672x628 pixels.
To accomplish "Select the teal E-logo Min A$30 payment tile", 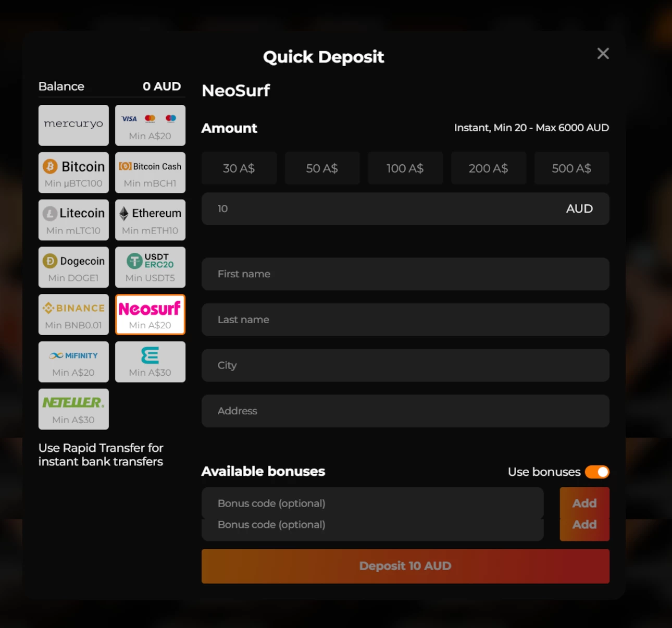I will 150,362.
